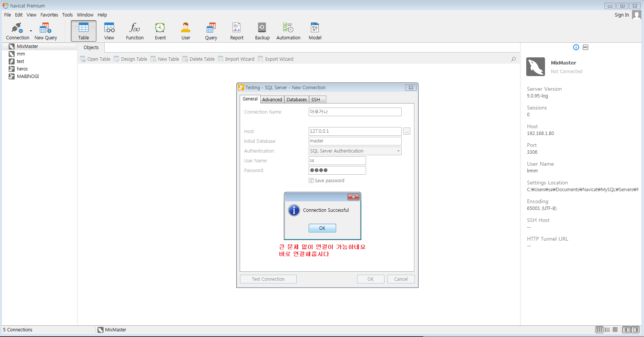Viewport: 644px width, 337px height.
Task: Launch the Export Wizard
Action: (276, 59)
